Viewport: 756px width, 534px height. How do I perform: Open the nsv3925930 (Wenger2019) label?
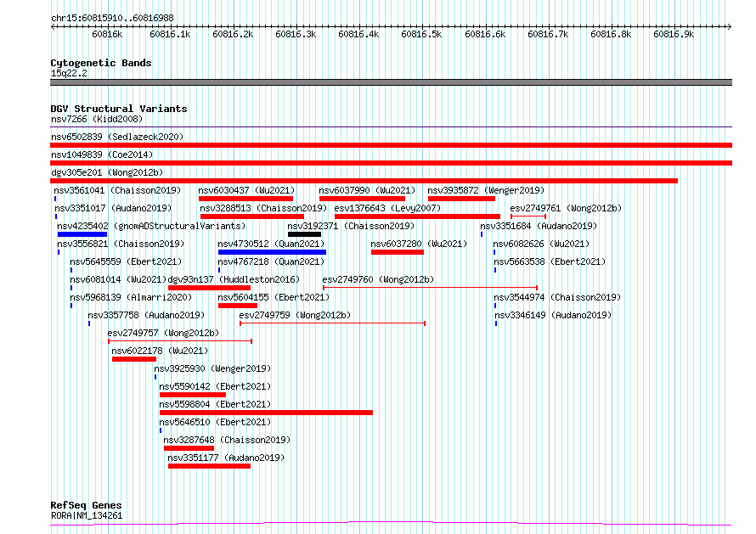[212, 368]
